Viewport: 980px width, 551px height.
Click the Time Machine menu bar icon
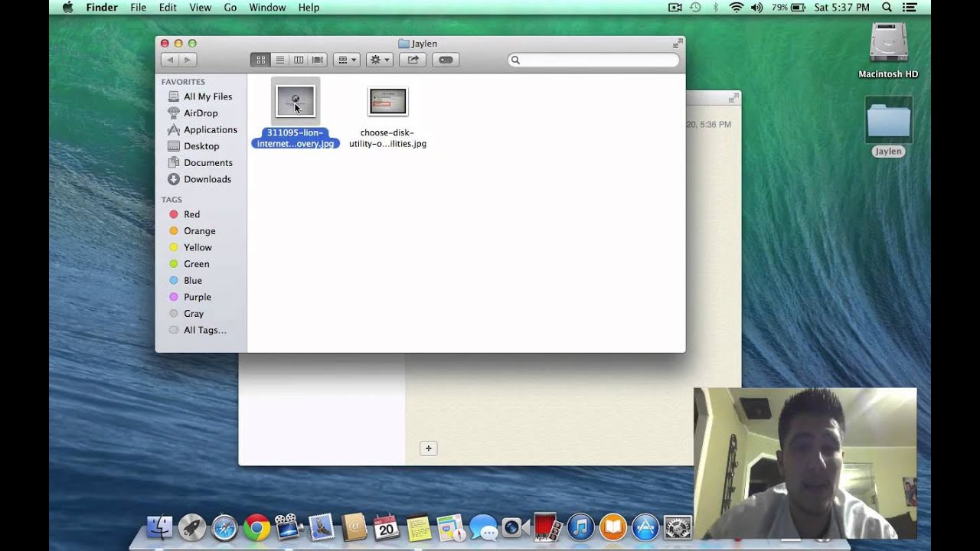(x=695, y=7)
